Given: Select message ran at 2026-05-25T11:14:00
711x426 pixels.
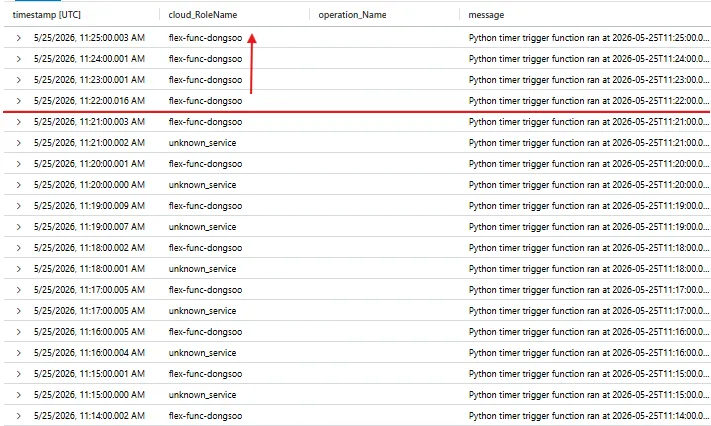Looking at the screenshot, I should tap(589, 416).
